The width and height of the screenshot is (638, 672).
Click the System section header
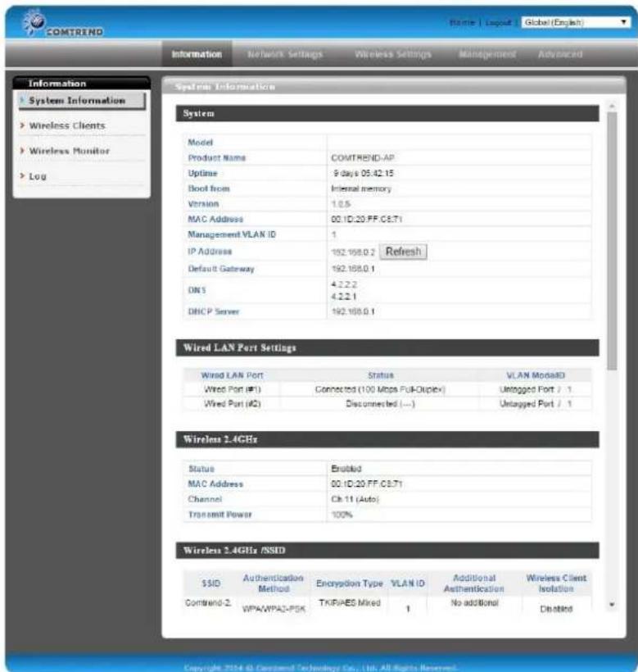tap(387, 114)
